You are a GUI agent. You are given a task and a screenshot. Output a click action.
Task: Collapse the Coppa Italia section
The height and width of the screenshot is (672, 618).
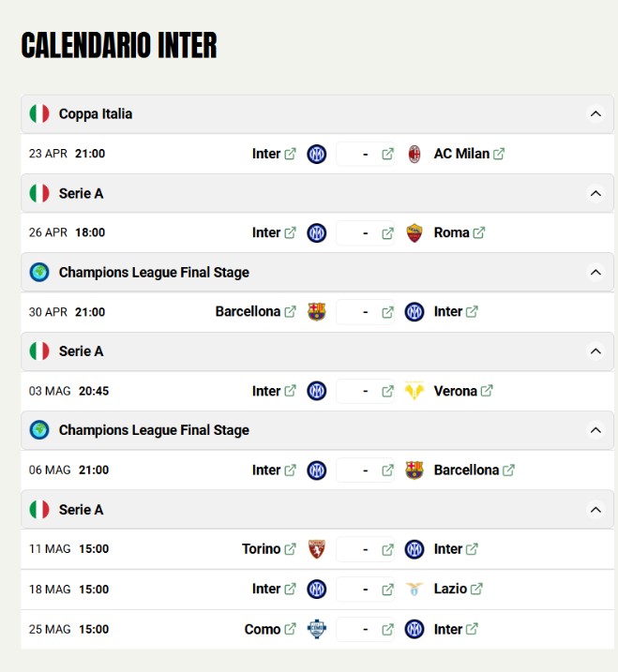coord(595,114)
